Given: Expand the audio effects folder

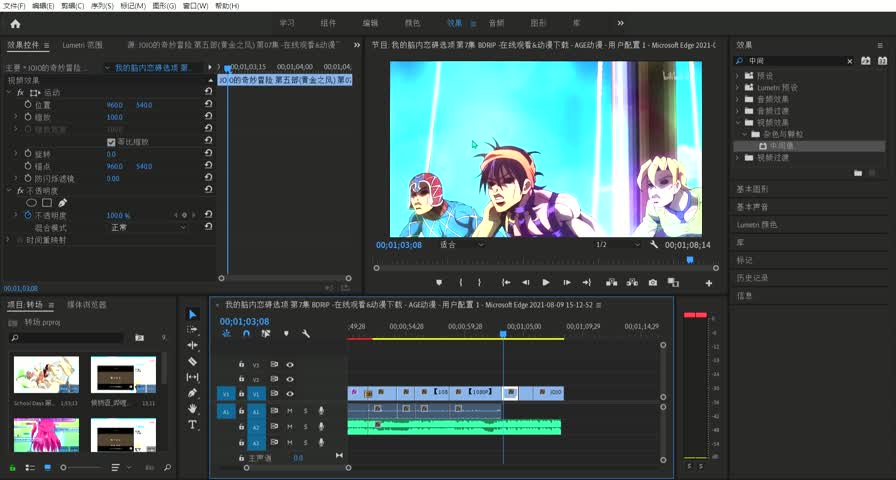Looking at the screenshot, I should point(737,99).
